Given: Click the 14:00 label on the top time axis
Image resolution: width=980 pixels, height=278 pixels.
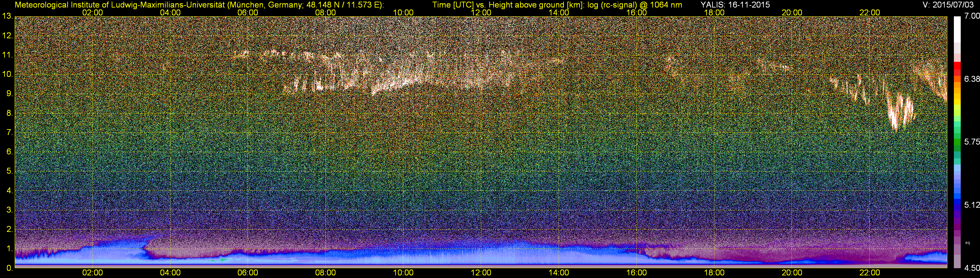Looking at the screenshot, I should point(559,12).
